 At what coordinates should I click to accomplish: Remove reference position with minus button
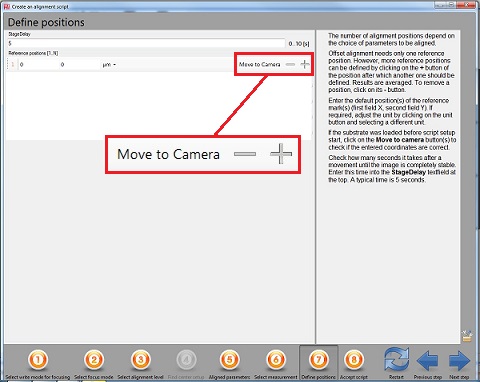(290, 64)
